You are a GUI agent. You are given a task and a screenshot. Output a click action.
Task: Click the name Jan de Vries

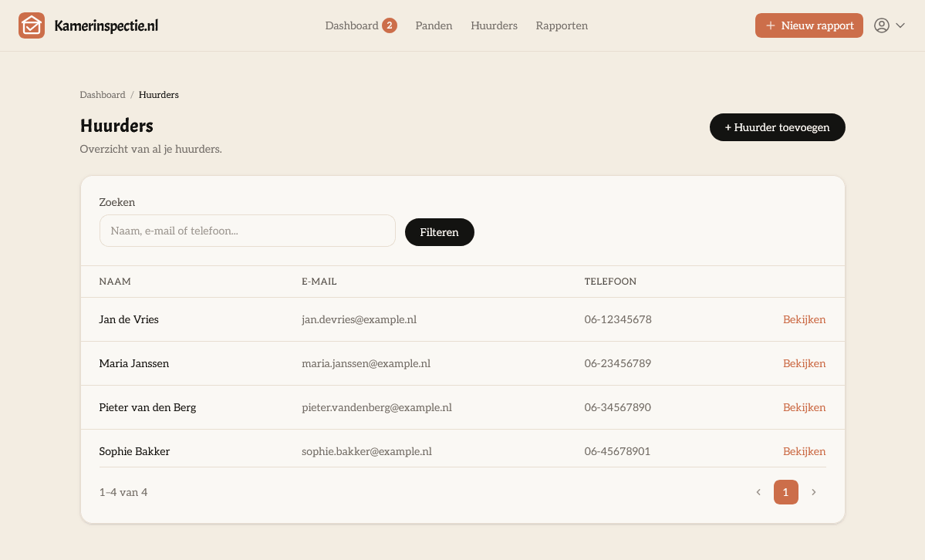tap(129, 319)
